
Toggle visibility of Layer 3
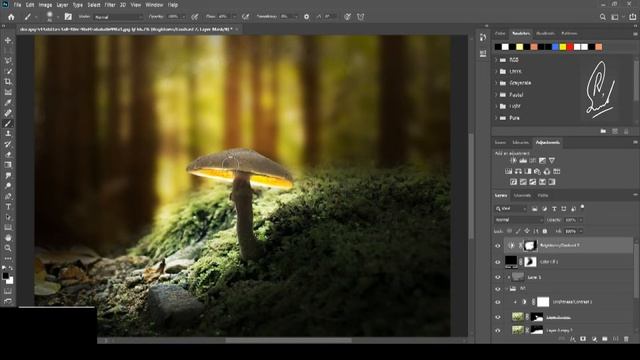[x=498, y=277]
